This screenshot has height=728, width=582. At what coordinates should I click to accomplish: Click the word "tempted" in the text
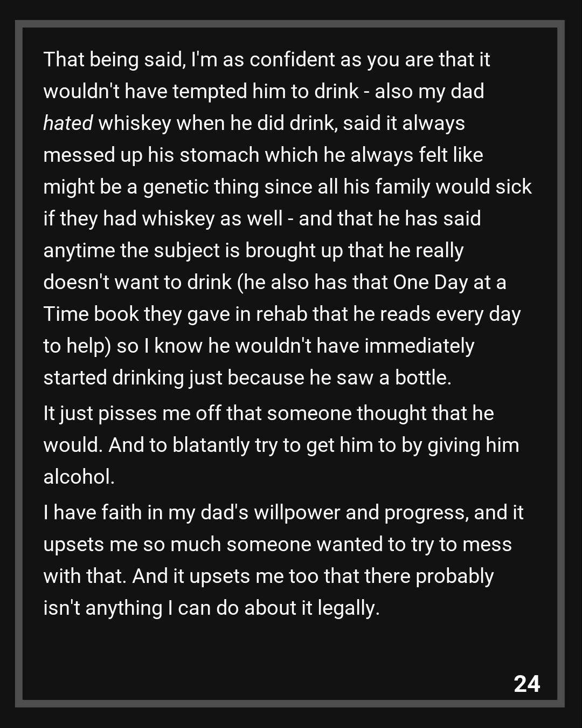click(212, 92)
